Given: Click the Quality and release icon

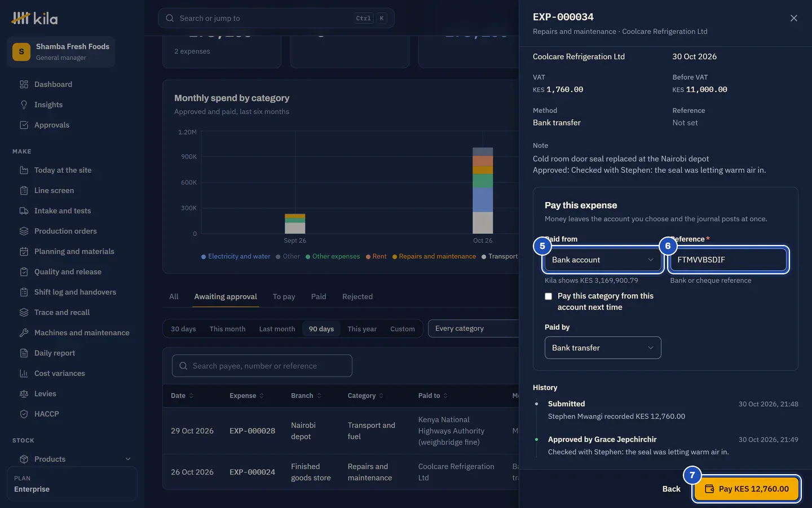Looking at the screenshot, I should click(24, 272).
